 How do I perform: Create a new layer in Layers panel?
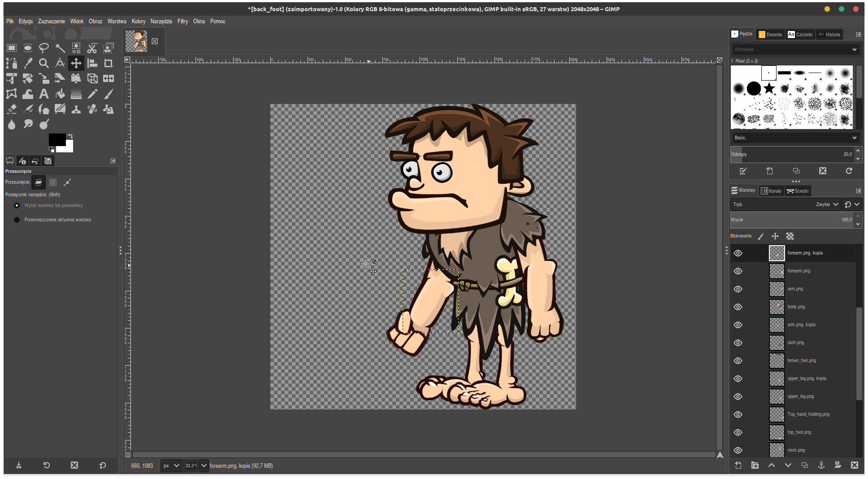tap(738, 465)
